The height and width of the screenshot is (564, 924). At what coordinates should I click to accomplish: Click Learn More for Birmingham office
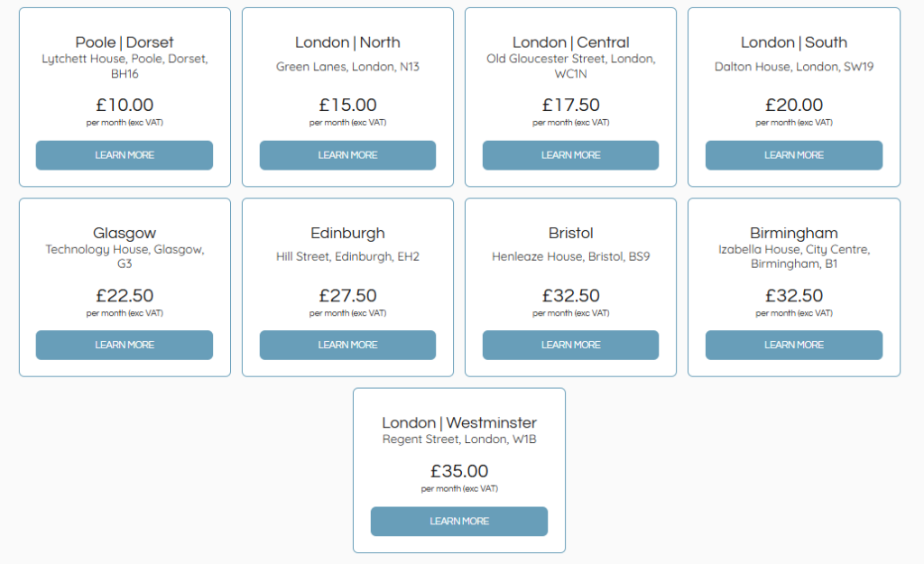pyautogui.click(x=793, y=345)
